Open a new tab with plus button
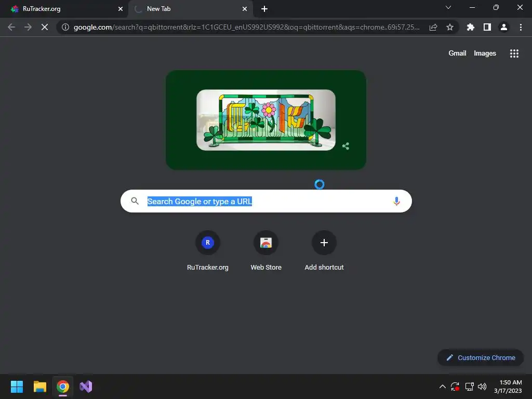532x399 pixels. (264, 9)
